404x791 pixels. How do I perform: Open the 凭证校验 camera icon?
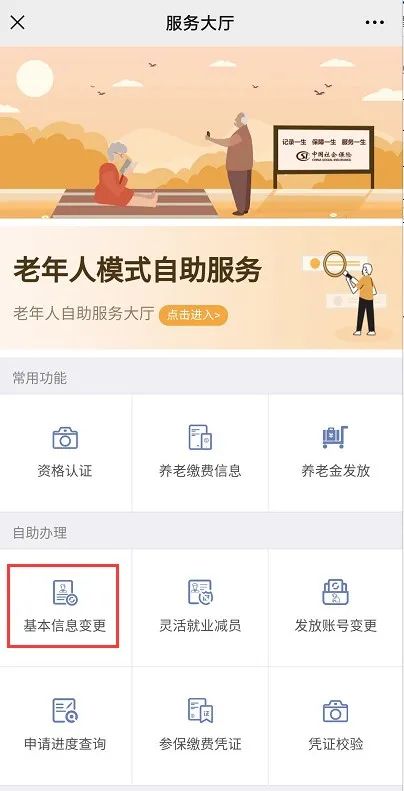tap(335, 711)
